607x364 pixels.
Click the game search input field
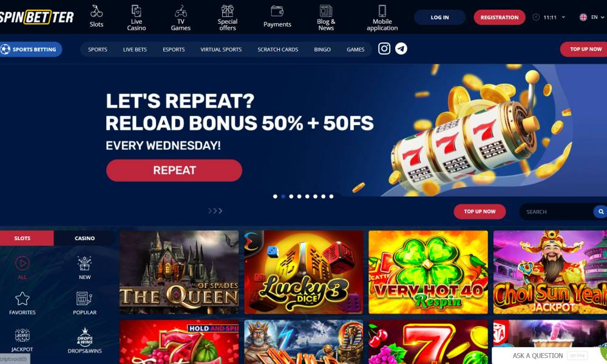(556, 212)
